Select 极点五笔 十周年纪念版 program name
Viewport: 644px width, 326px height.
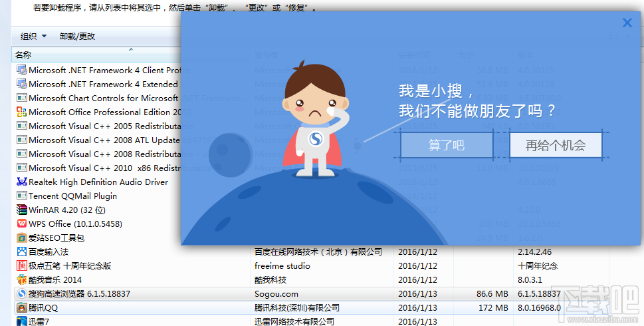(70, 266)
